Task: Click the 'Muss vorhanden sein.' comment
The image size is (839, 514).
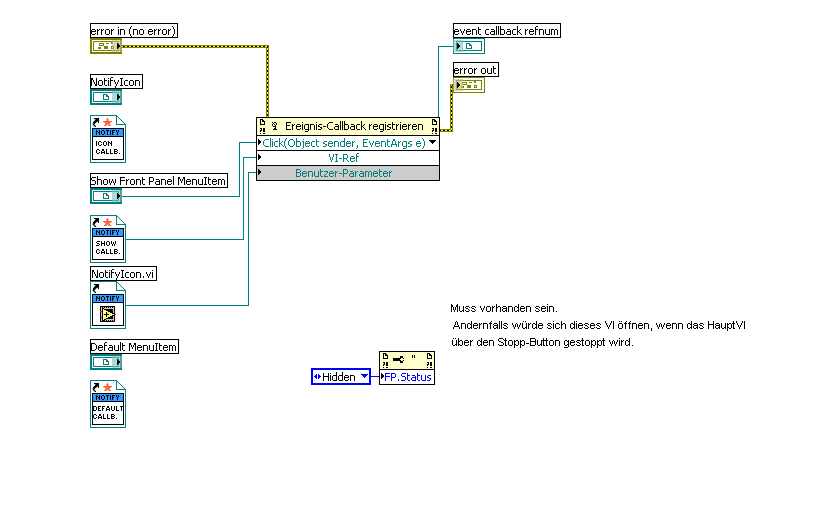Action: click(x=504, y=308)
